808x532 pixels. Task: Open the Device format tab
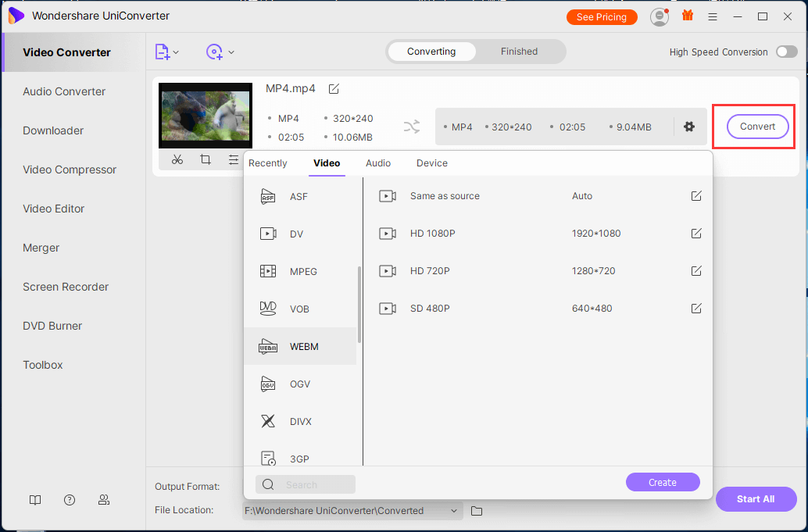point(432,163)
